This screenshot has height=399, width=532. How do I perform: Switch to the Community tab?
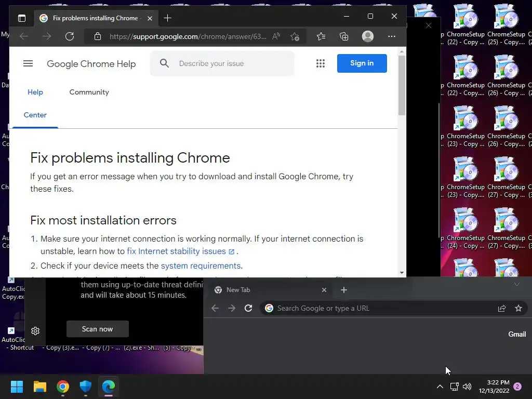click(x=89, y=92)
